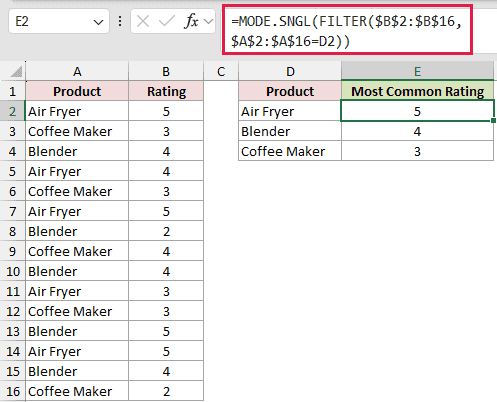Select row 5 header
Viewport: 497px width, 402px height.
pos(13,171)
